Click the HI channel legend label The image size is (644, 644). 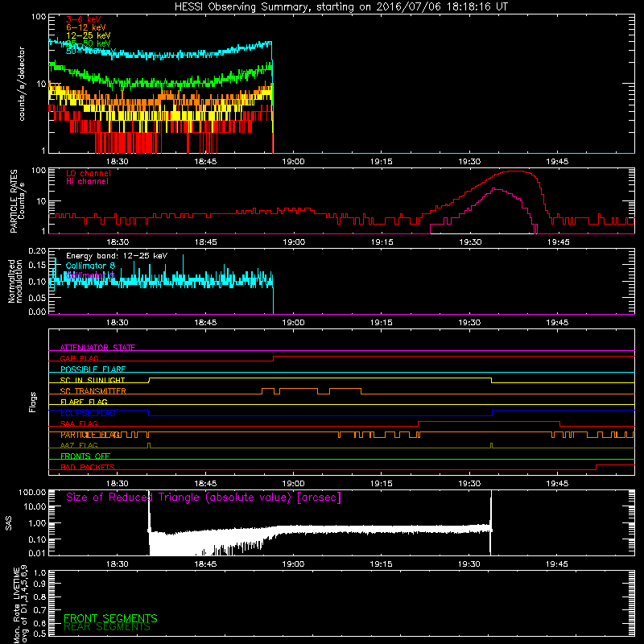(87, 182)
